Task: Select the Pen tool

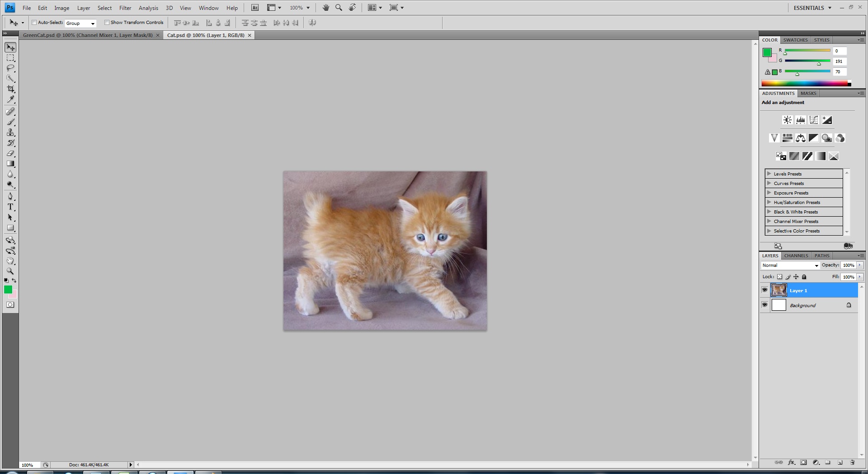Action: click(10, 196)
